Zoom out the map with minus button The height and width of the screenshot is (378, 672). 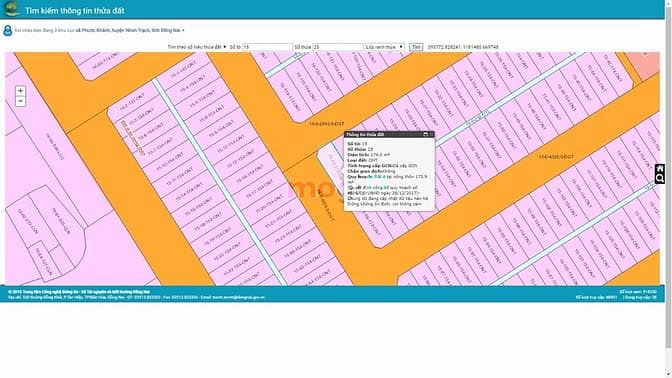(x=20, y=102)
